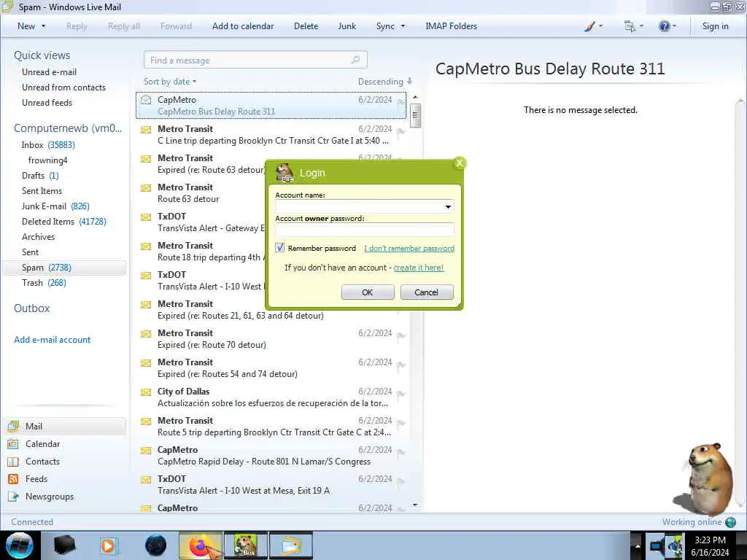The image size is (747, 560).
Task: Open the orange Feeds RSS icon
Action: coord(13,479)
